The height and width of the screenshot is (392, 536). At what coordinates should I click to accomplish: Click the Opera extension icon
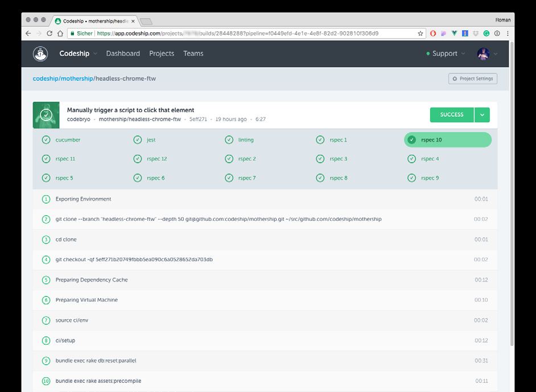pos(433,34)
